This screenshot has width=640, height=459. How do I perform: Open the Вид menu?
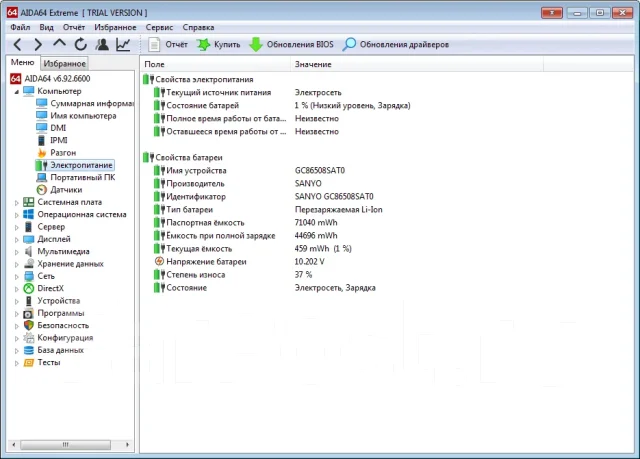pyautogui.click(x=47, y=27)
